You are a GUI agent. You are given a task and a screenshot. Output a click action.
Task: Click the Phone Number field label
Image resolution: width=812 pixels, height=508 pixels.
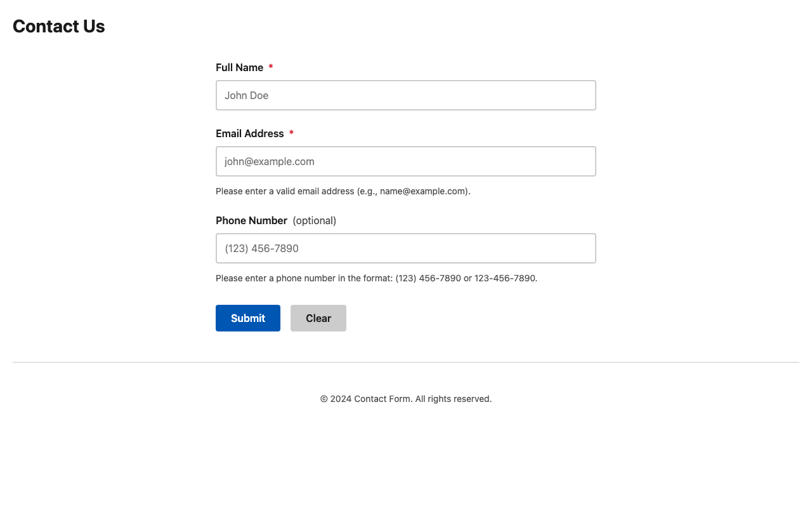[x=251, y=220]
